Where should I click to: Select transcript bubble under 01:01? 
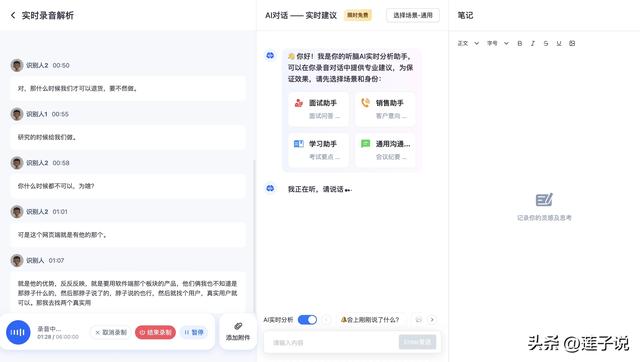point(128,235)
